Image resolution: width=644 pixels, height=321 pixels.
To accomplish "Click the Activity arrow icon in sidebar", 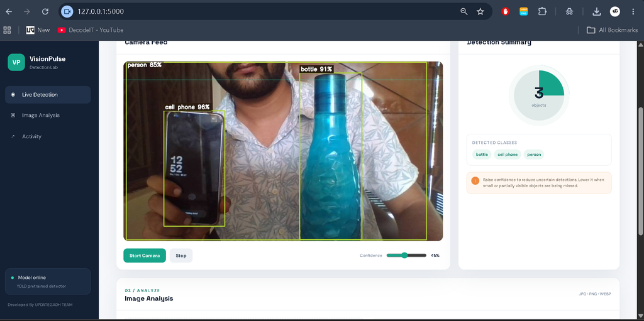I will [x=13, y=136].
